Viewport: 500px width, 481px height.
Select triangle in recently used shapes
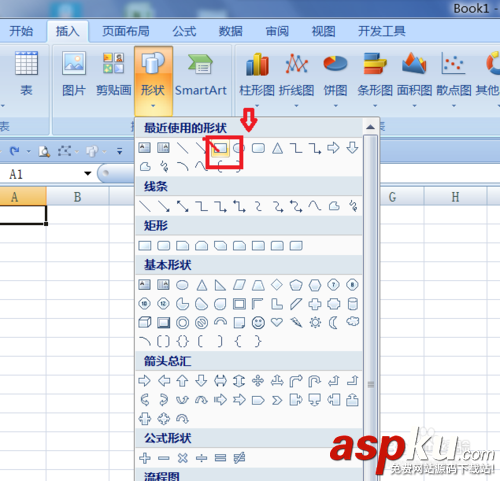277,148
